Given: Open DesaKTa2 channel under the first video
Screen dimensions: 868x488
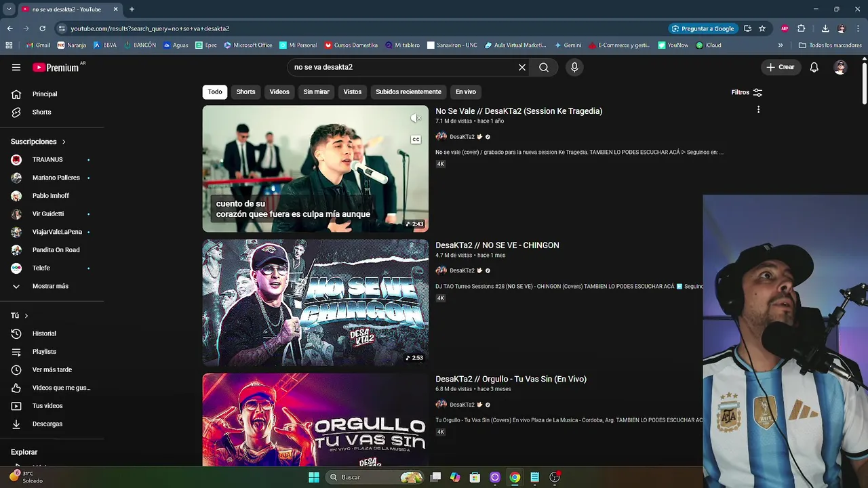Looking at the screenshot, I should point(462,137).
